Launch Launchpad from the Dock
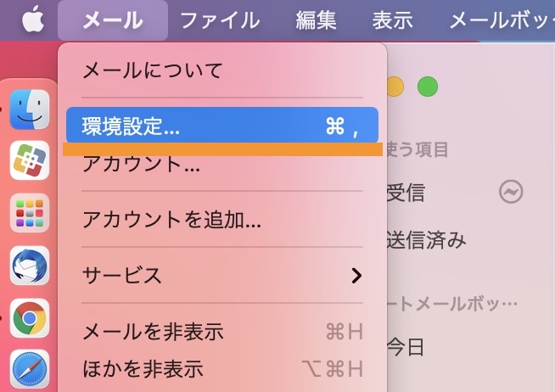The image size is (555, 392). [x=30, y=213]
